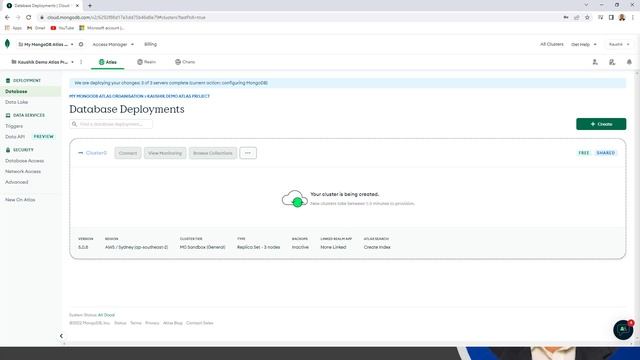Viewport: 640px width, 360px height.
Task: Click the browser address bar URL
Action: click(127, 17)
